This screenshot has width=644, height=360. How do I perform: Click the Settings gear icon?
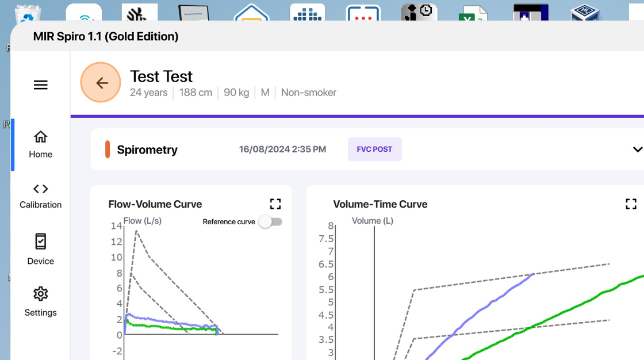click(x=41, y=294)
